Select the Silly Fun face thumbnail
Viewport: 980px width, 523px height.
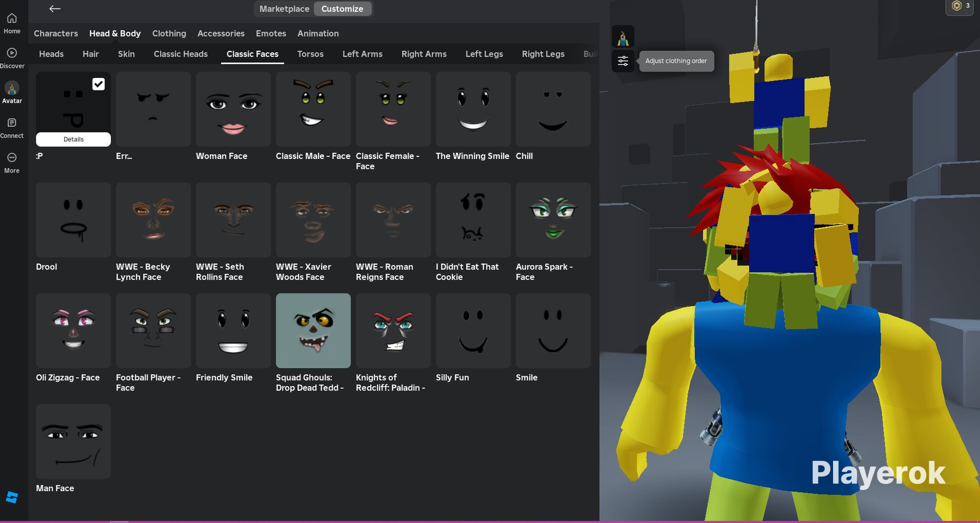[x=473, y=331]
